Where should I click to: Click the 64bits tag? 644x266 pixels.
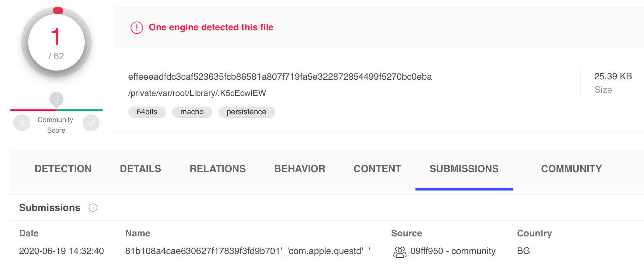(x=147, y=112)
